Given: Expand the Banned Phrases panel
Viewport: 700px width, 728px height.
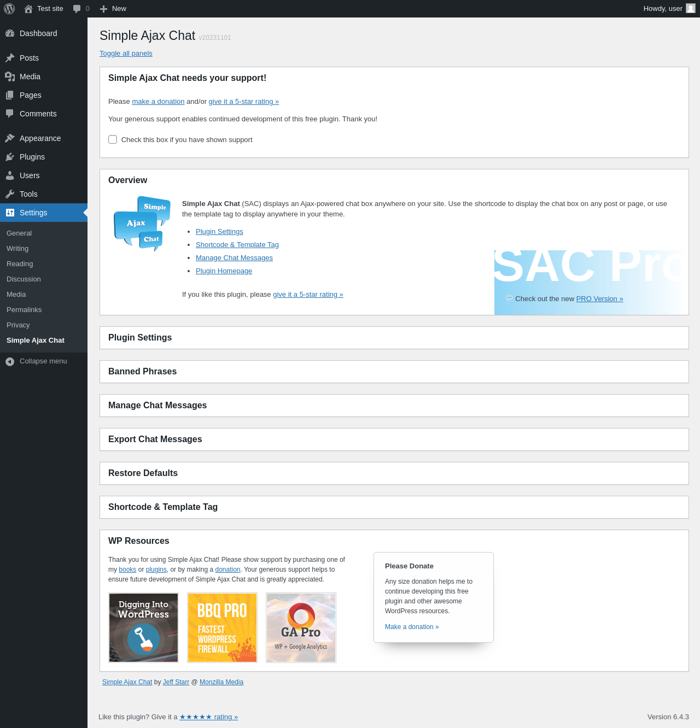Looking at the screenshot, I should click(x=394, y=372).
